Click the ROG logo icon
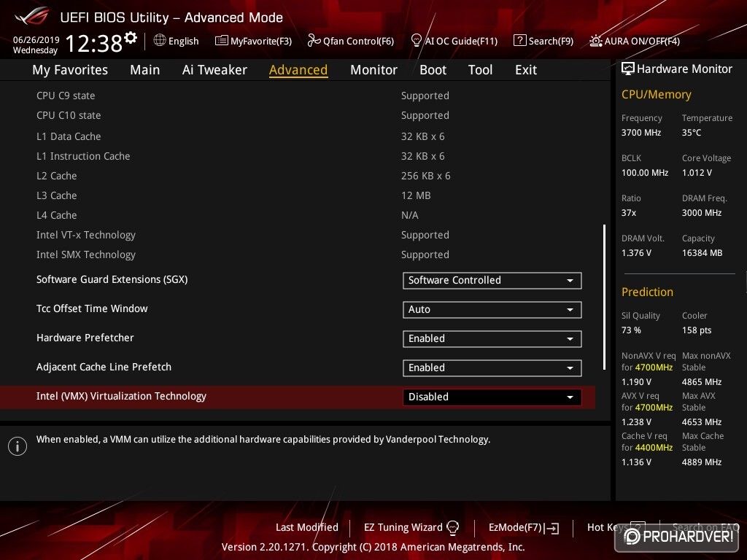The image size is (747, 560). [x=31, y=17]
